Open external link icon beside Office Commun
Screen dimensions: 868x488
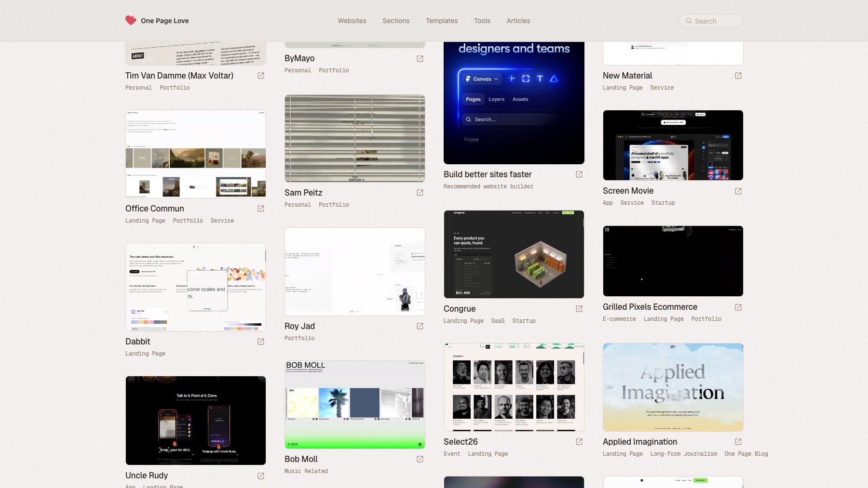(261, 209)
